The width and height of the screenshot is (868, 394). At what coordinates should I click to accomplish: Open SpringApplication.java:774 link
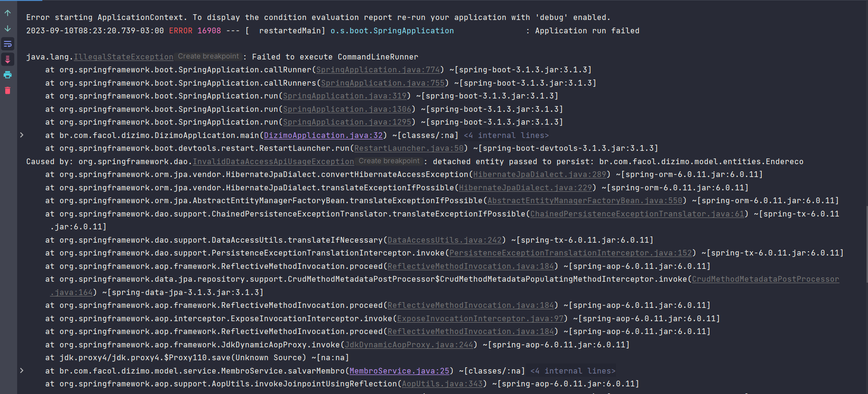pyautogui.click(x=378, y=70)
